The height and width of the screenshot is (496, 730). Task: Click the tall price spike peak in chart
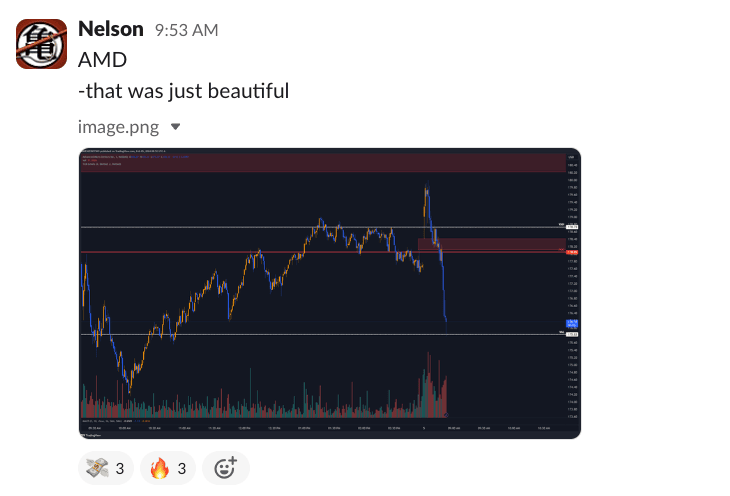(427, 188)
